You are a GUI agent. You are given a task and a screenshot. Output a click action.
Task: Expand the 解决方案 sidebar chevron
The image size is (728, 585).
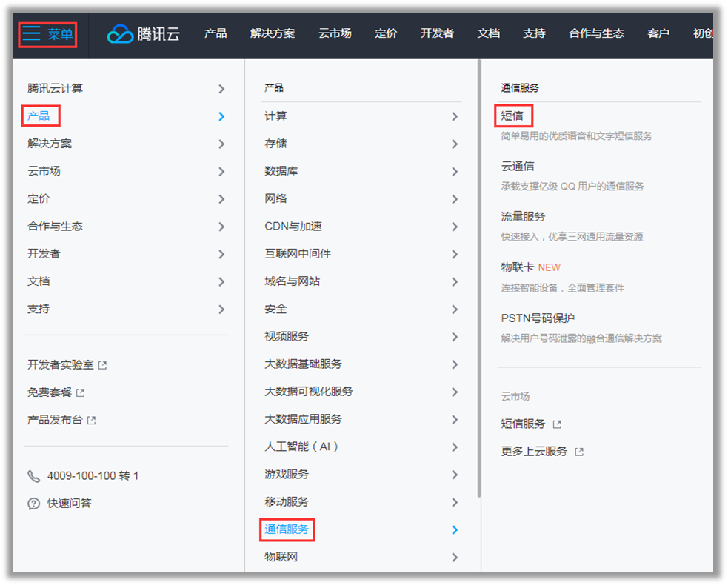(x=221, y=143)
